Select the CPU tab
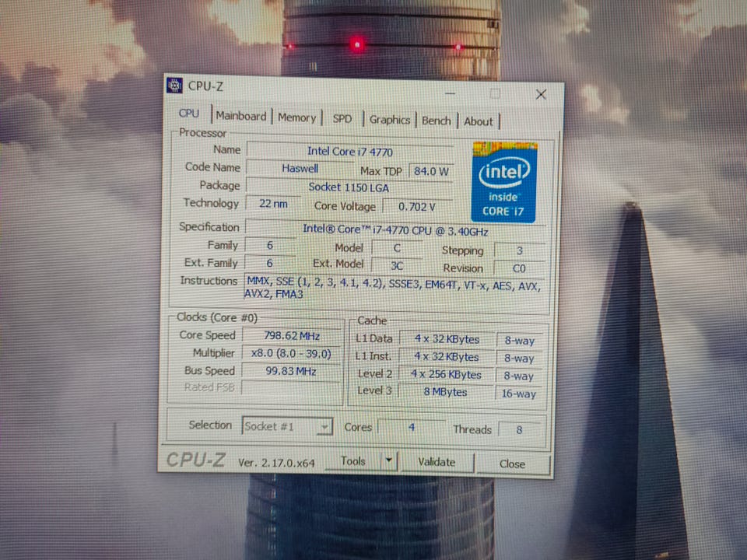 (x=188, y=114)
